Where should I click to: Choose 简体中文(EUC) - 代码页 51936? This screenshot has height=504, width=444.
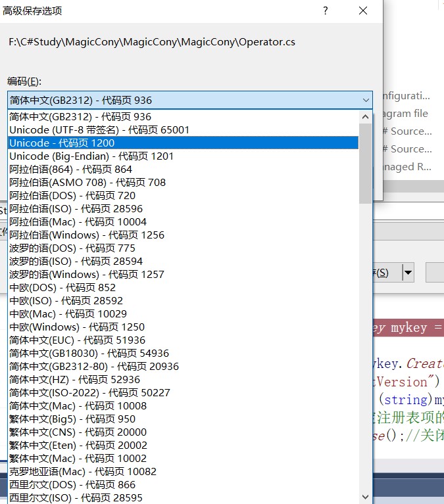click(x=183, y=340)
